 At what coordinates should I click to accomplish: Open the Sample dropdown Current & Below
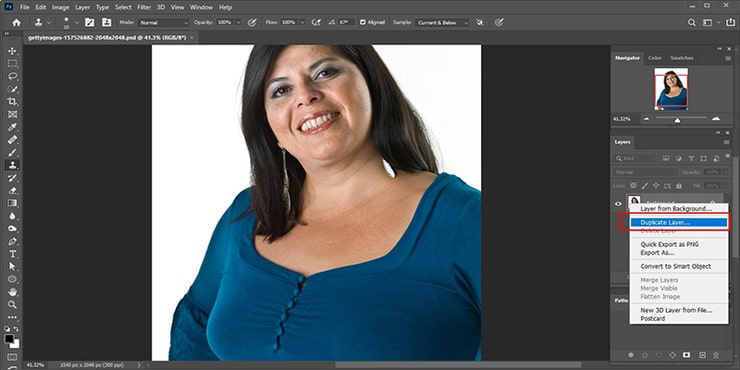tap(442, 22)
